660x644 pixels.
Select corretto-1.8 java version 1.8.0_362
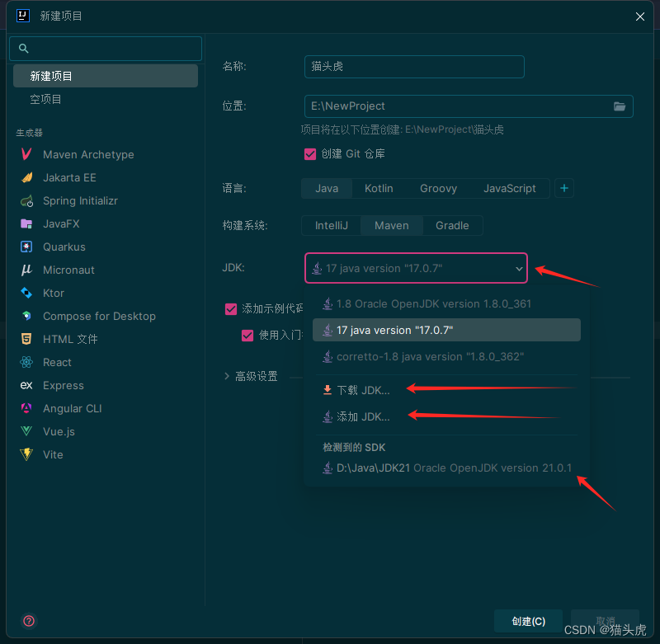(446, 357)
